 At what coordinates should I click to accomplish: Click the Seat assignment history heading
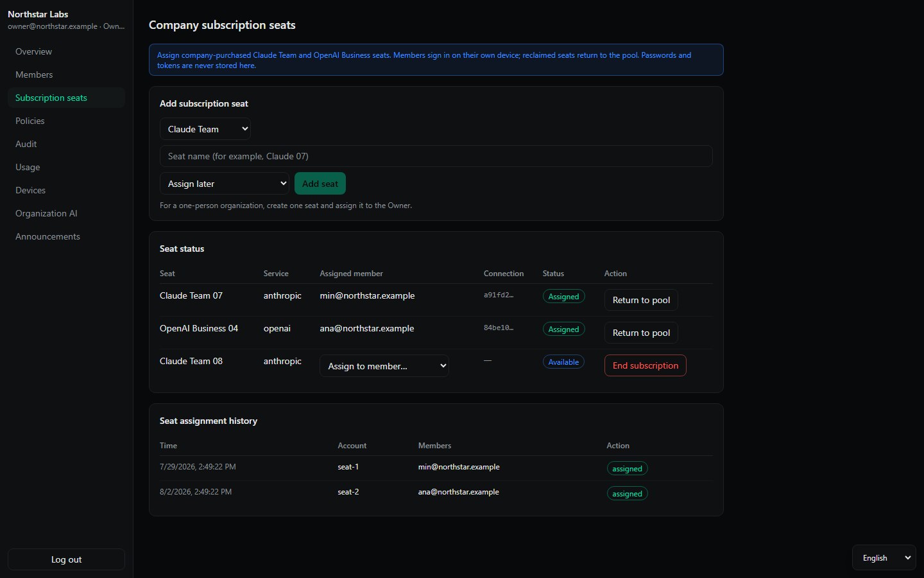pos(209,421)
